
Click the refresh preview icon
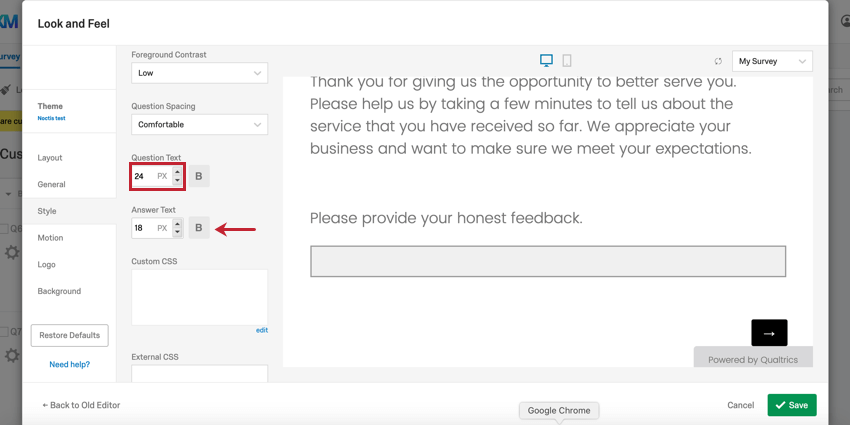click(718, 61)
